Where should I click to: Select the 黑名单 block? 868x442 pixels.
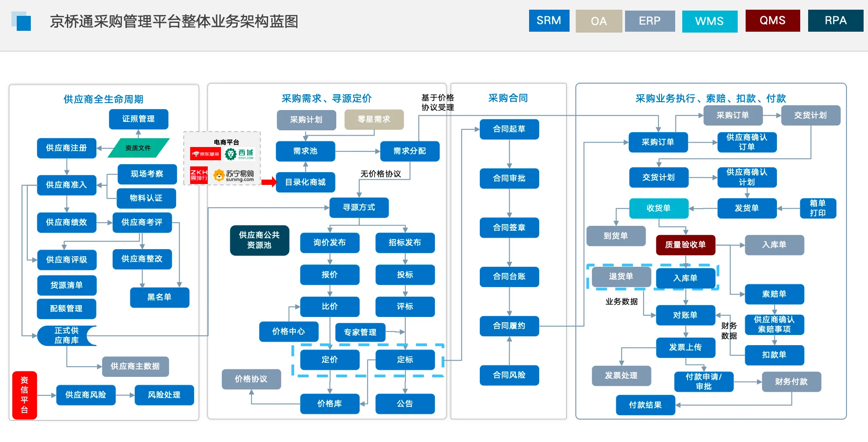point(159,297)
